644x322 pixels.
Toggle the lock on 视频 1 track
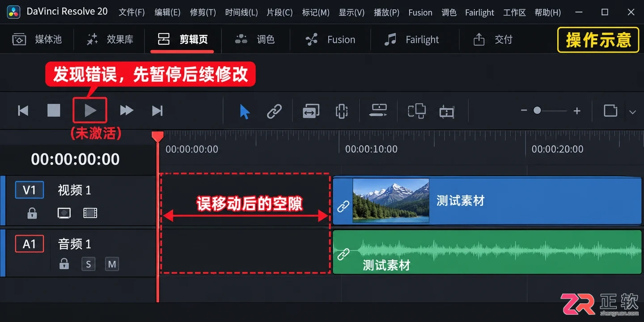pos(32,213)
